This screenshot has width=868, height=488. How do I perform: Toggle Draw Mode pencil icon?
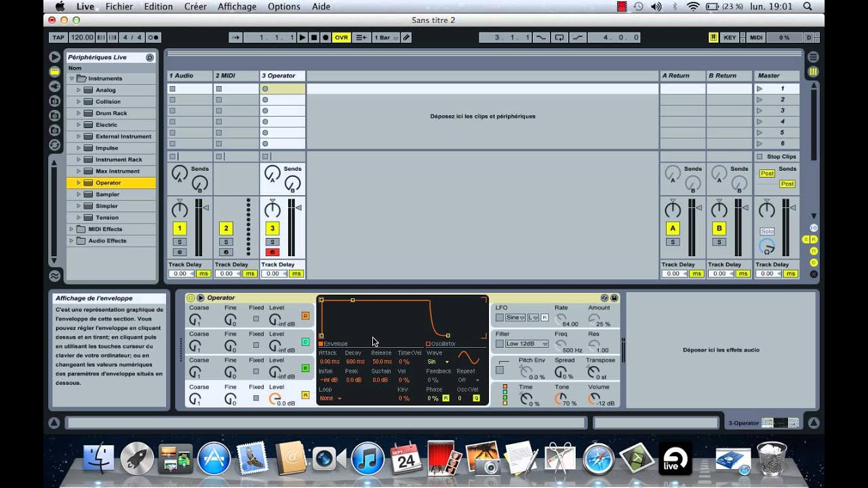point(406,37)
